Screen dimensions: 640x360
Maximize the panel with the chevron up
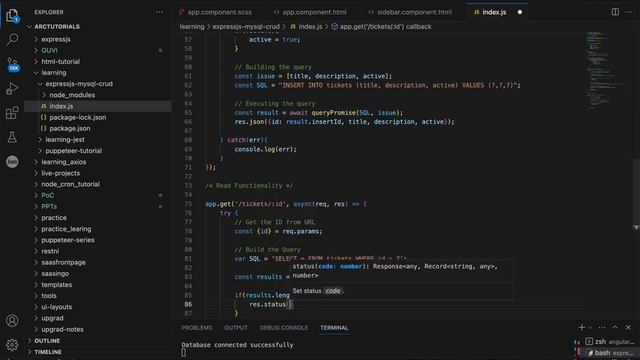pos(615,327)
